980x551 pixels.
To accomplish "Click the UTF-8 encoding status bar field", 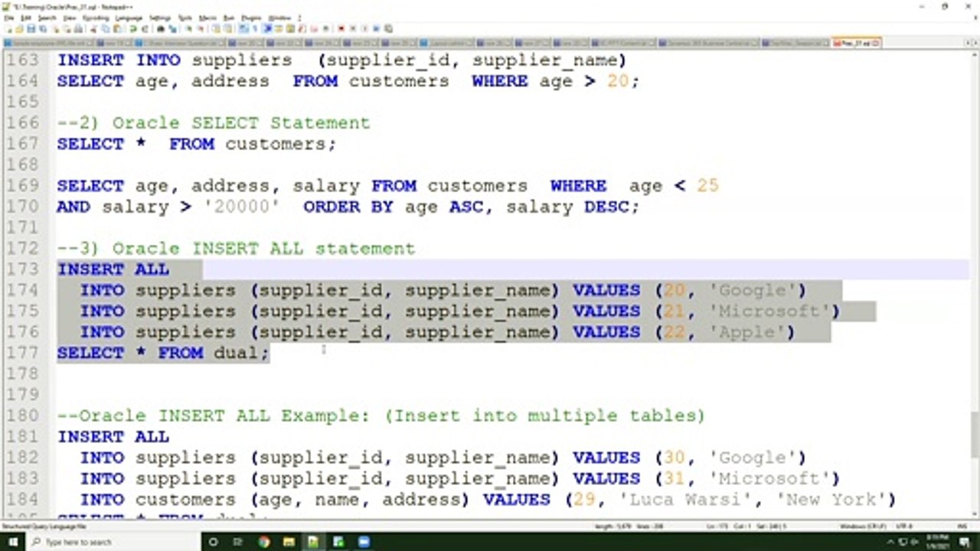I will pos(903,525).
